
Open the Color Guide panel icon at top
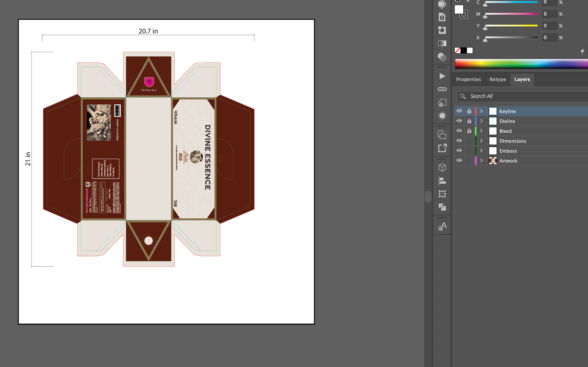[442, 4]
